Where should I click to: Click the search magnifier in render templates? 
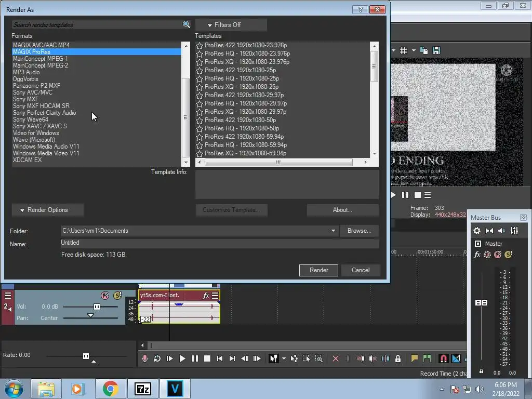pos(187,24)
